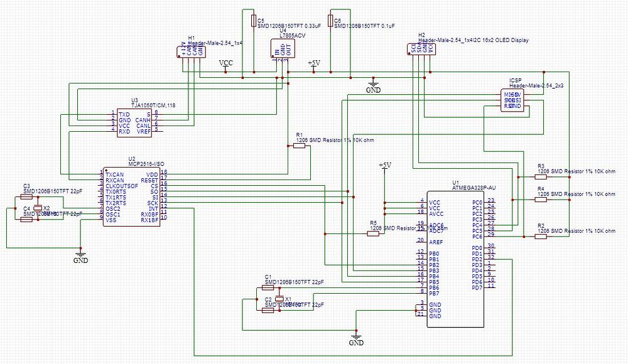The width and height of the screenshot is (628, 364).
Task: Click capacitor C8 0.1uF symbol
Action: pos(331,21)
